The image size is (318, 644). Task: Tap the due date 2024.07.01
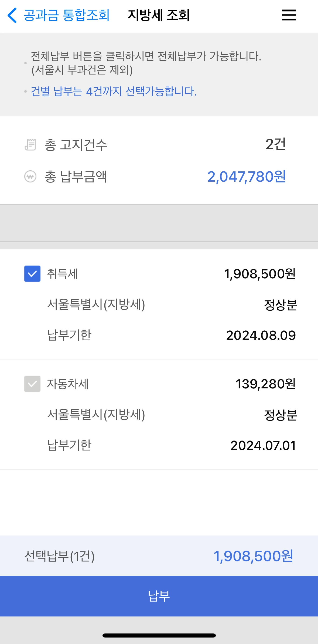[x=263, y=445]
